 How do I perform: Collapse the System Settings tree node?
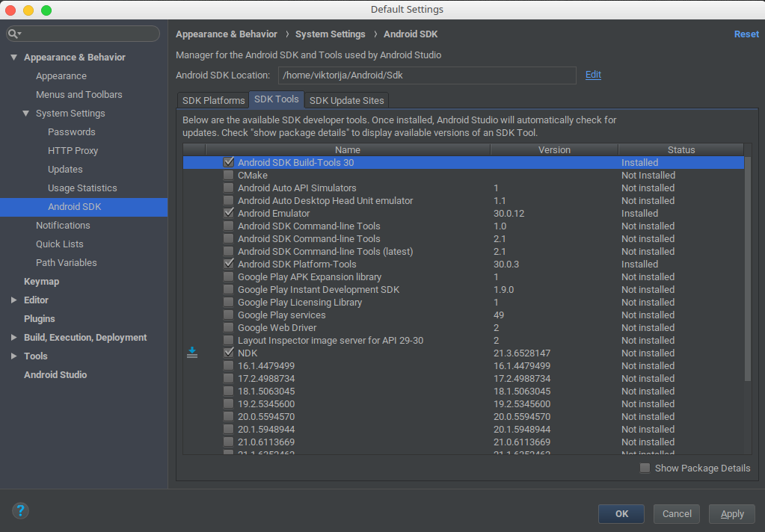pos(25,114)
